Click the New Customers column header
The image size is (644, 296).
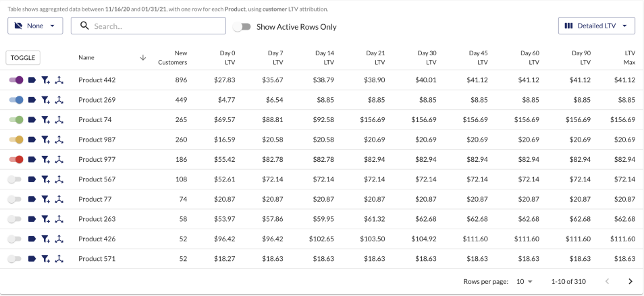(173, 57)
